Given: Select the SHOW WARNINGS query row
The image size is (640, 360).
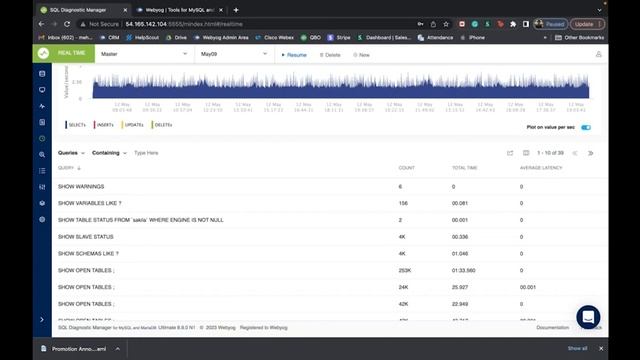Looking at the screenshot, I should 330,187.
